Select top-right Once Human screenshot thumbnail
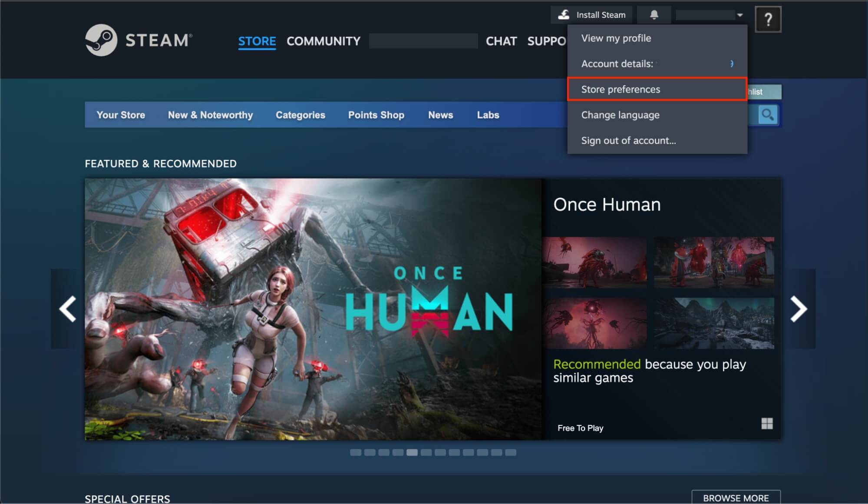The width and height of the screenshot is (868, 504). [x=714, y=262]
